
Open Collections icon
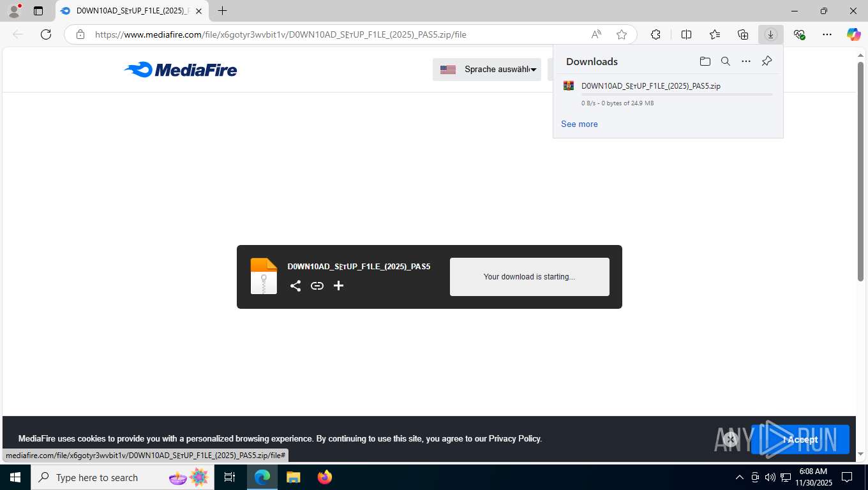pyautogui.click(x=743, y=34)
